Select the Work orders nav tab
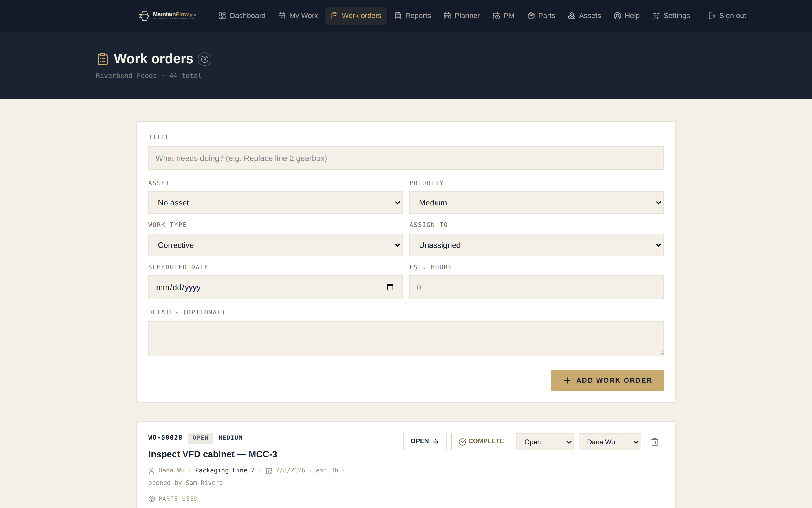Screen dimensions: 812x508 pos(356,16)
